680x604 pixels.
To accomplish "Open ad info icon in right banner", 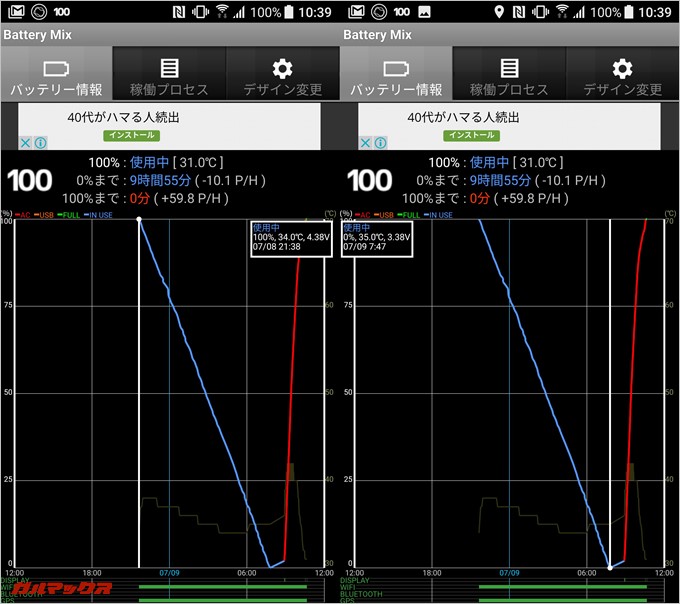I will coord(381,143).
